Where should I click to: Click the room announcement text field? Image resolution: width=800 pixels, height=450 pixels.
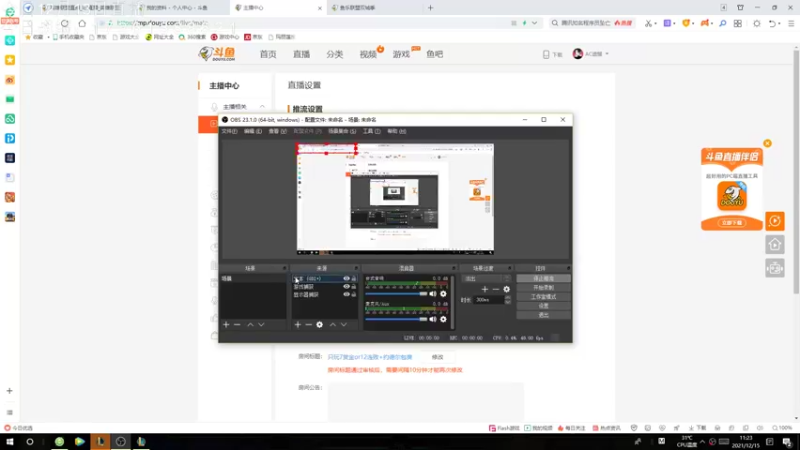click(426, 401)
